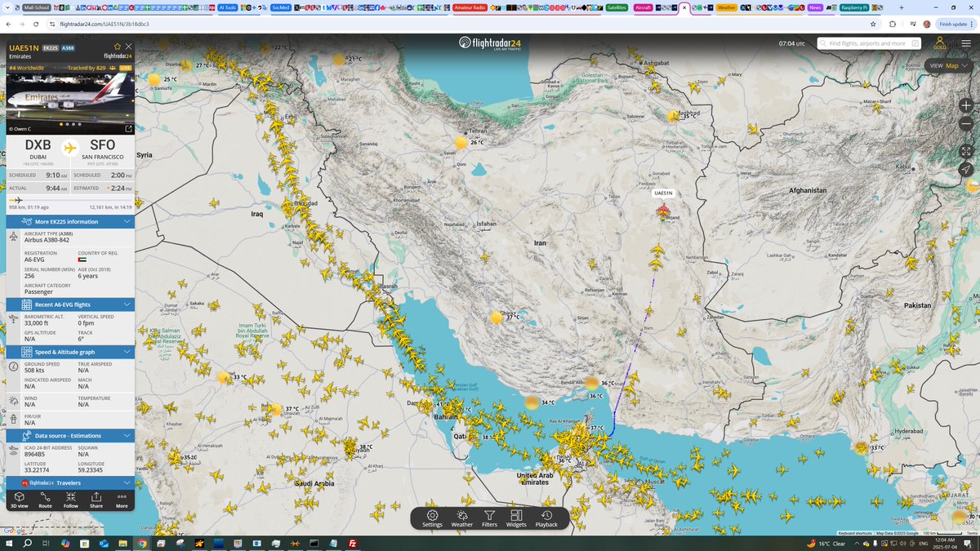This screenshot has width=980, height=551.
Task: Open Chrome extensions menu
Action: [892, 24]
